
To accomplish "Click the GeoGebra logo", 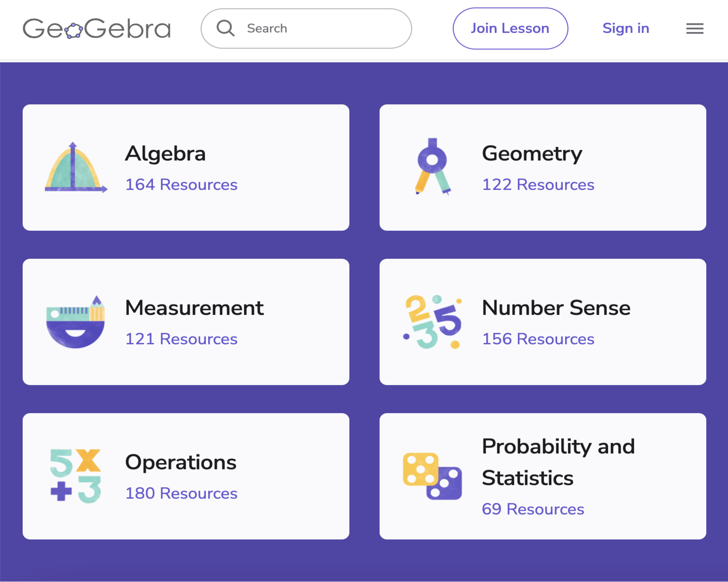I will coord(97,29).
